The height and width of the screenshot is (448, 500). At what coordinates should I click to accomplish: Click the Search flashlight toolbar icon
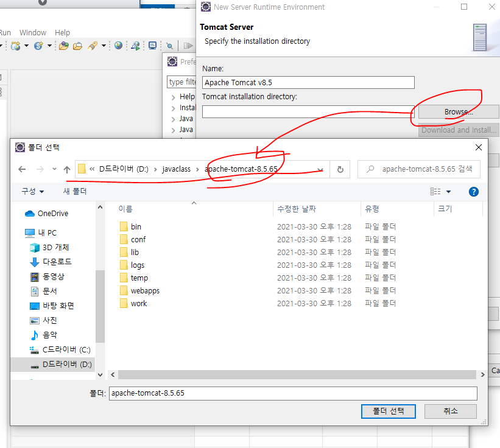[93, 46]
